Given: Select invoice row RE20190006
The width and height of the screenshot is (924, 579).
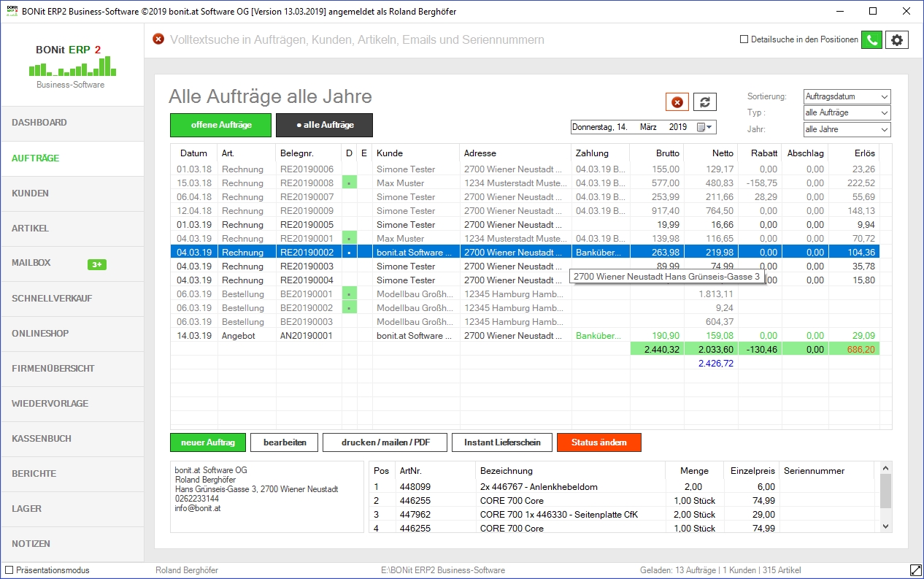Looking at the screenshot, I should coord(525,169).
